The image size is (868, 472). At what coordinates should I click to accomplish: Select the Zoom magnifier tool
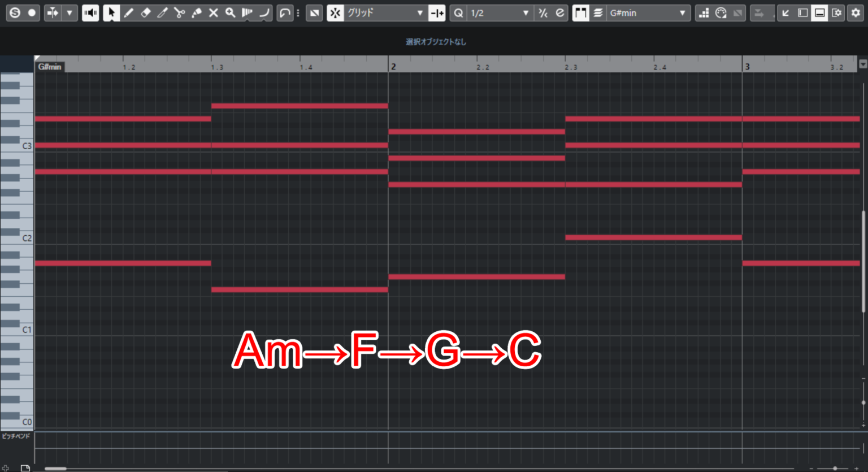coord(230,12)
